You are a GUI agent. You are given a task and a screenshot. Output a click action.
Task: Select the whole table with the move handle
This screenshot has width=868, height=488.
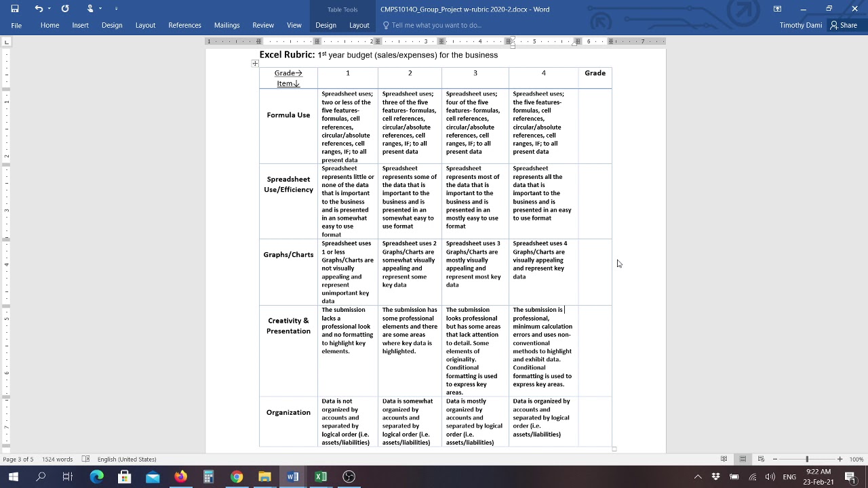pyautogui.click(x=255, y=64)
